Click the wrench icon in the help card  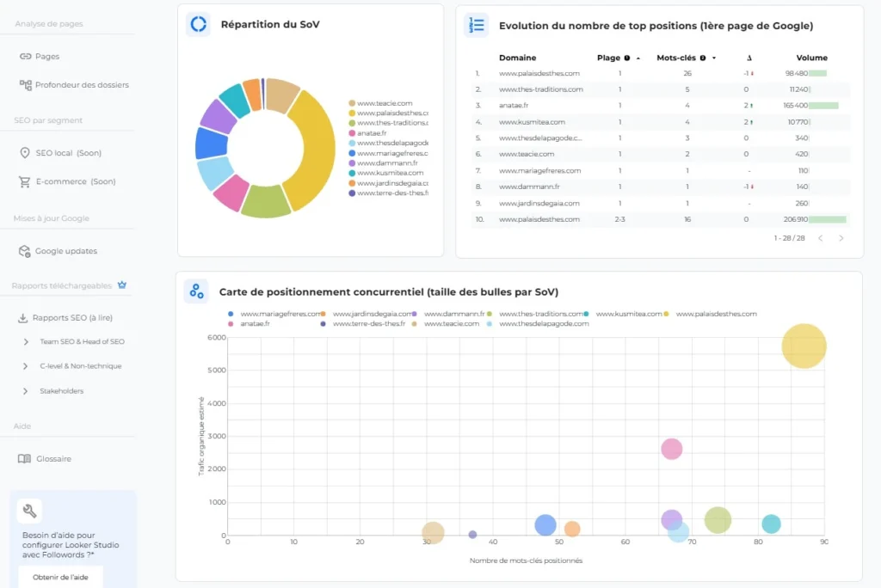[29, 511]
